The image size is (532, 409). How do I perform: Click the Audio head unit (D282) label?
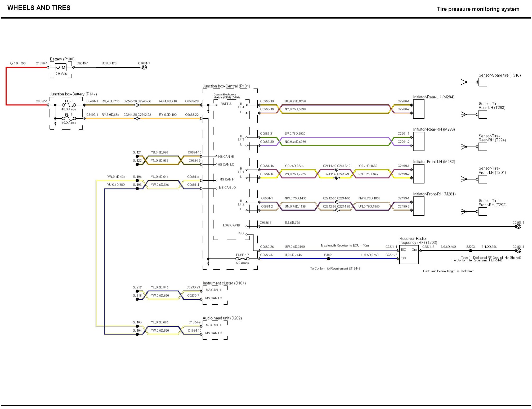pos(222,318)
